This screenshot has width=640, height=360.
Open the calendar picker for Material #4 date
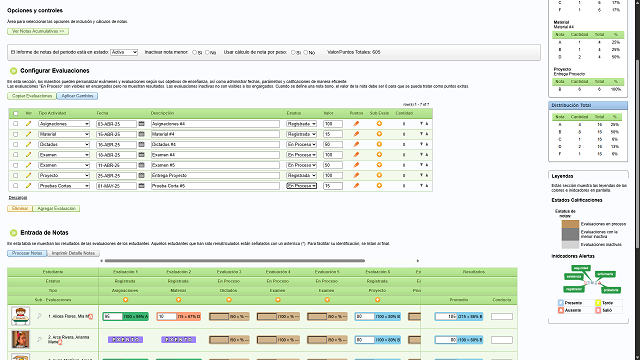point(142,134)
